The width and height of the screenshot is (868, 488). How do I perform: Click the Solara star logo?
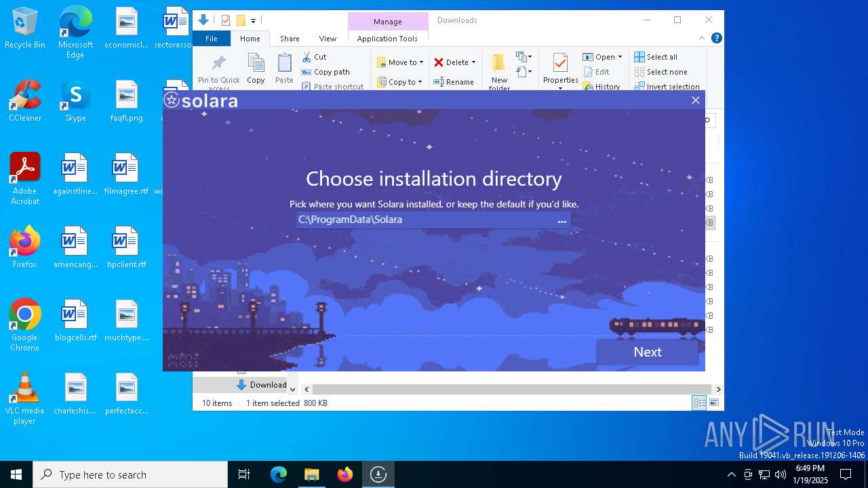172,101
